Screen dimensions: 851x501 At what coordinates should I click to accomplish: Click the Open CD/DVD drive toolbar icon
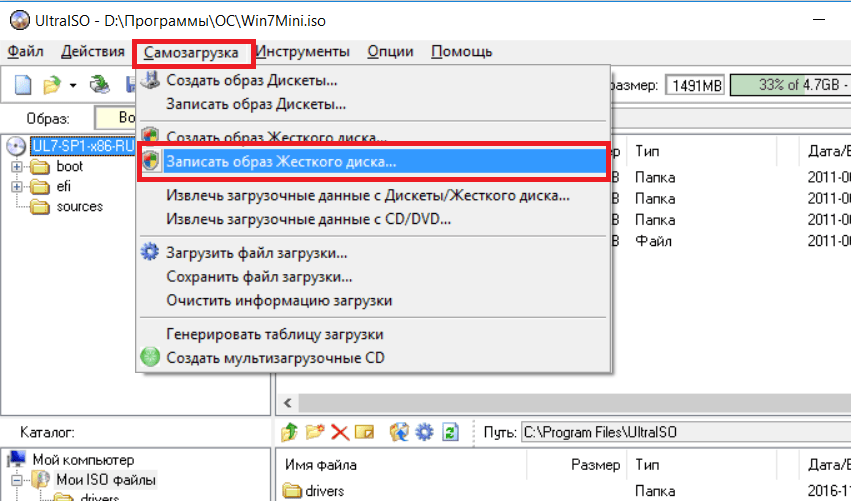pyautogui.click(x=100, y=85)
